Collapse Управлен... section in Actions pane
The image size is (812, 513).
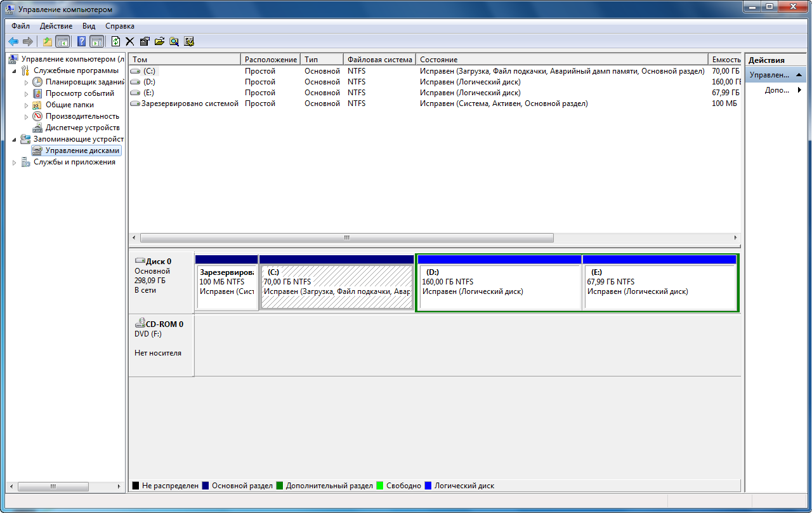(799, 75)
